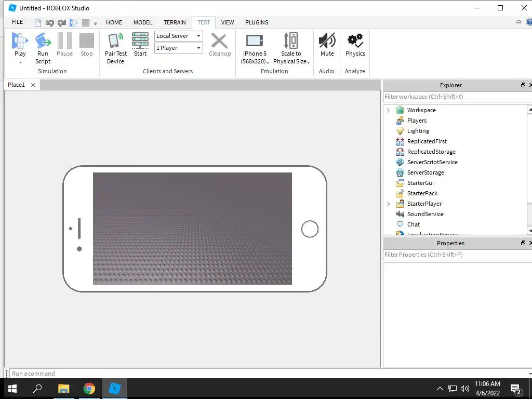Viewport: 532px width, 399px height.
Task: Undock the Properties panel
Action: point(523,243)
